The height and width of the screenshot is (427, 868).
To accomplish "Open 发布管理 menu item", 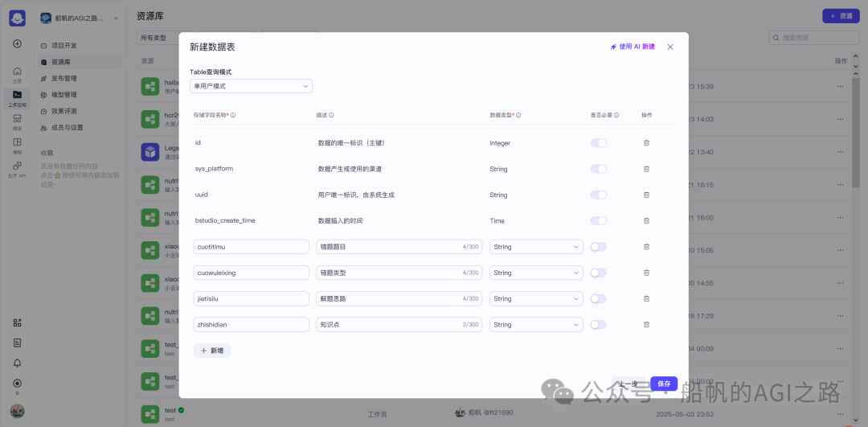I will (x=80, y=78).
